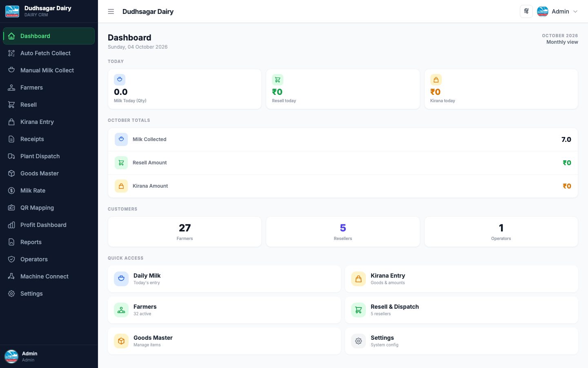Click the 0.0 Milk Today quantity value

(121, 92)
